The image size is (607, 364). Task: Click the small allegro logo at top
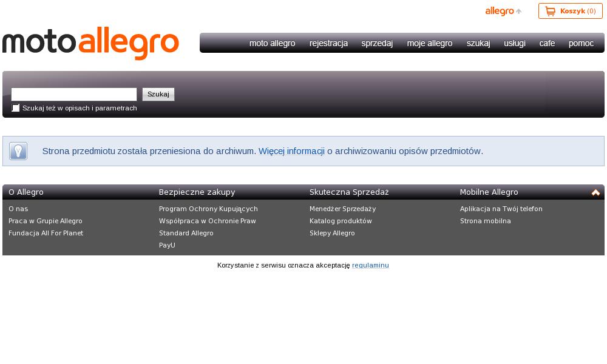coord(503,11)
